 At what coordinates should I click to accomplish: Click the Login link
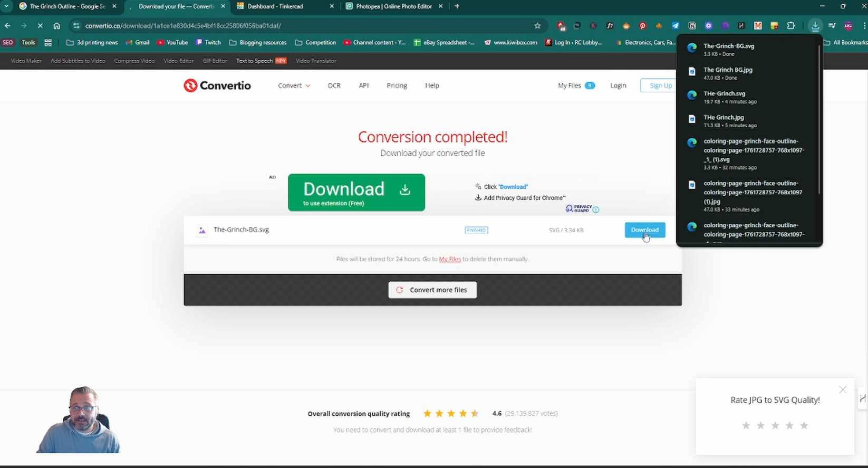coord(618,85)
